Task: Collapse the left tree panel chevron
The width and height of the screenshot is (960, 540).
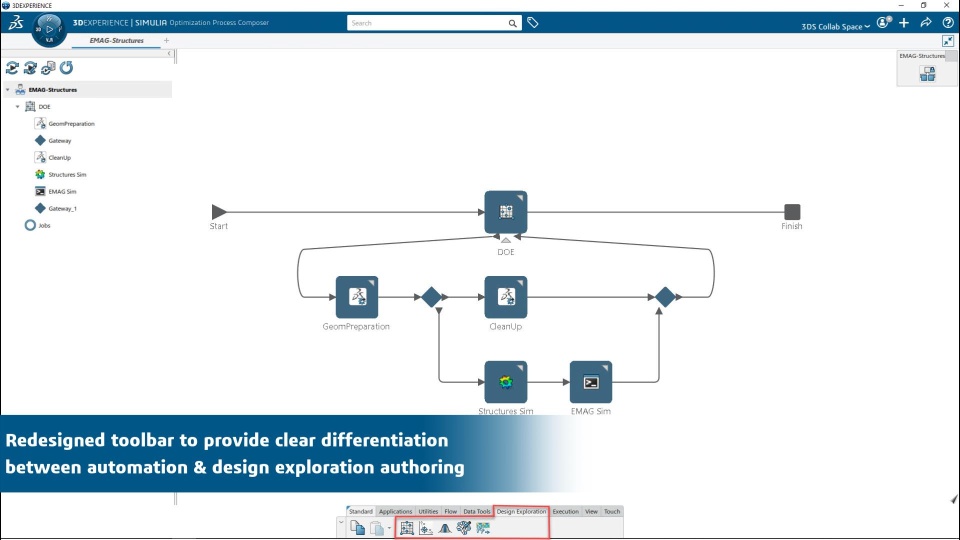Action: tap(170, 54)
